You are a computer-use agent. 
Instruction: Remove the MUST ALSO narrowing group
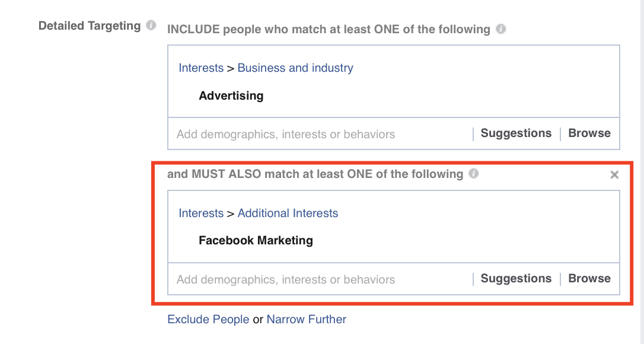pyautogui.click(x=614, y=174)
